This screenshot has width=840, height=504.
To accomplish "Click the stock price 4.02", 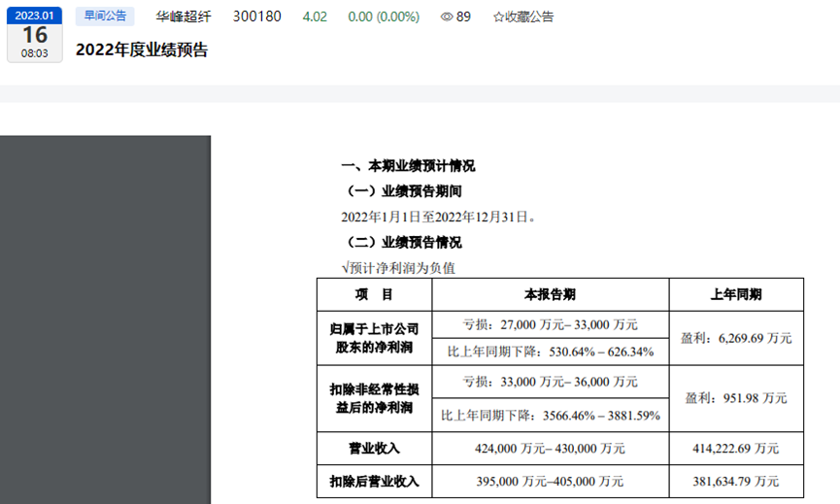I will coord(315,17).
